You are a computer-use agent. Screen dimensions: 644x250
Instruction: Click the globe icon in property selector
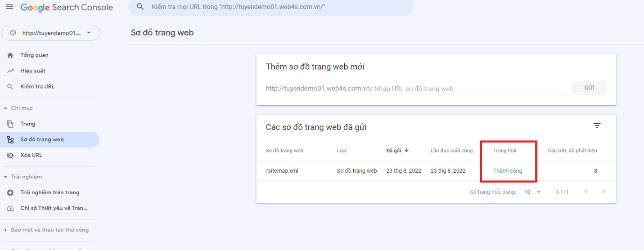click(13, 33)
